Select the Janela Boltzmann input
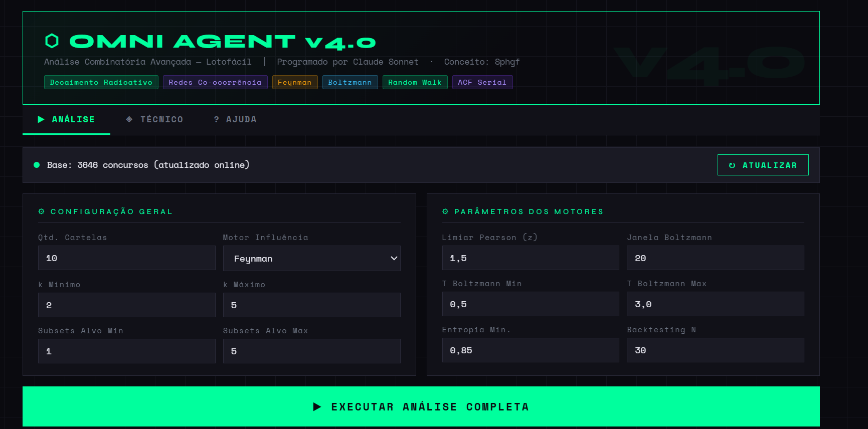Screen dimensions: 868x429 click(715, 258)
